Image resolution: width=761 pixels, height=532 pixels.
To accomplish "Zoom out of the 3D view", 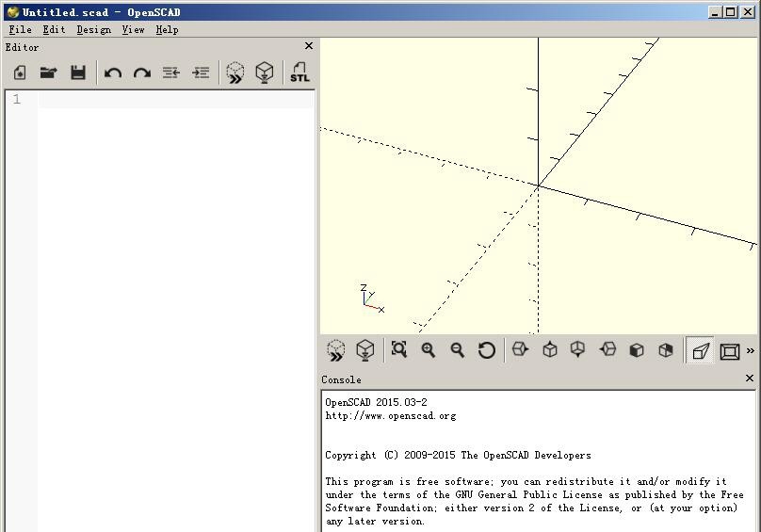I will click(x=457, y=350).
